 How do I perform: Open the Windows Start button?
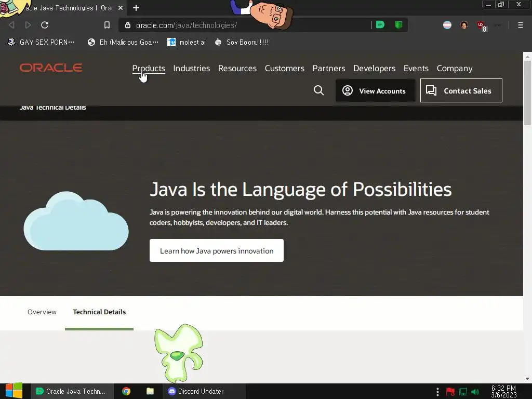(14, 391)
